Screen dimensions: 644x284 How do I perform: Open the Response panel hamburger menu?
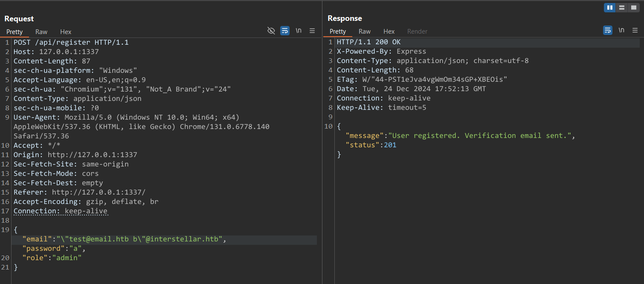tap(635, 30)
